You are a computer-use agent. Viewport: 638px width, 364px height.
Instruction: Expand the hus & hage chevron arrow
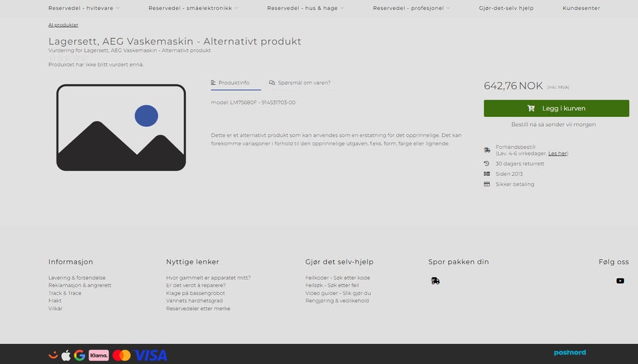pyautogui.click(x=342, y=8)
